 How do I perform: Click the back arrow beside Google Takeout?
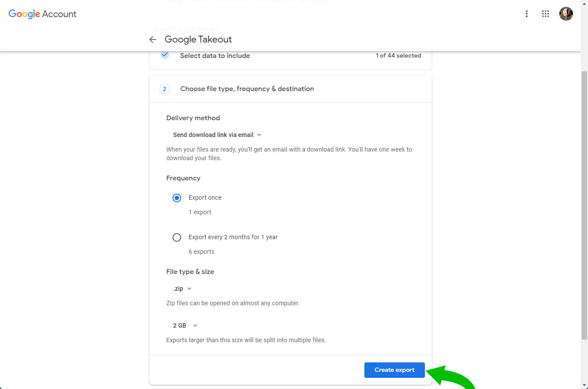(x=152, y=40)
